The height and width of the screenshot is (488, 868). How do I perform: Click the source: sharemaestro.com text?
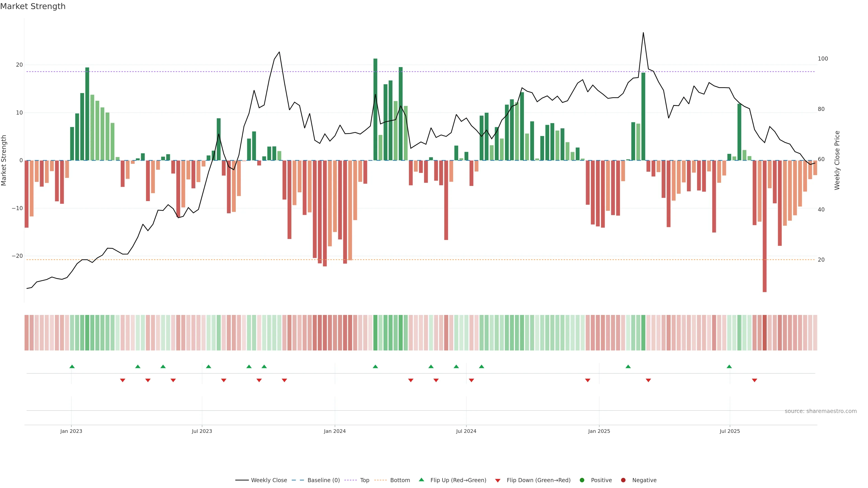(x=821, y=411)
